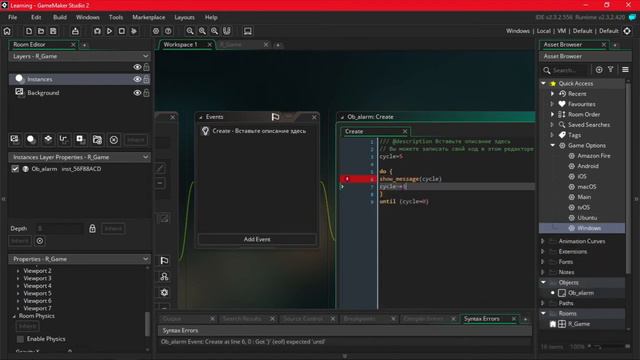This screenshot has width=640, height=360.
Task: Open the Build menu
Action: tap(60, 17)
